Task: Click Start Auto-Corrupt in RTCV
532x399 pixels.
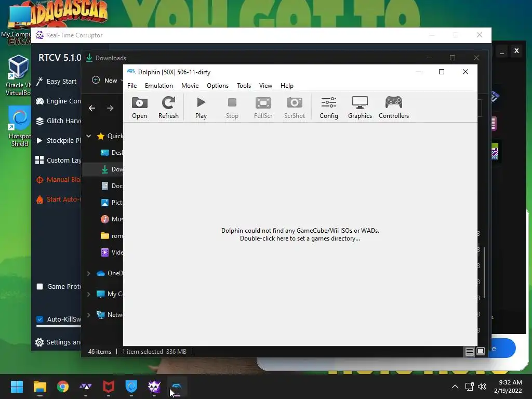Action: click(58, 199)
